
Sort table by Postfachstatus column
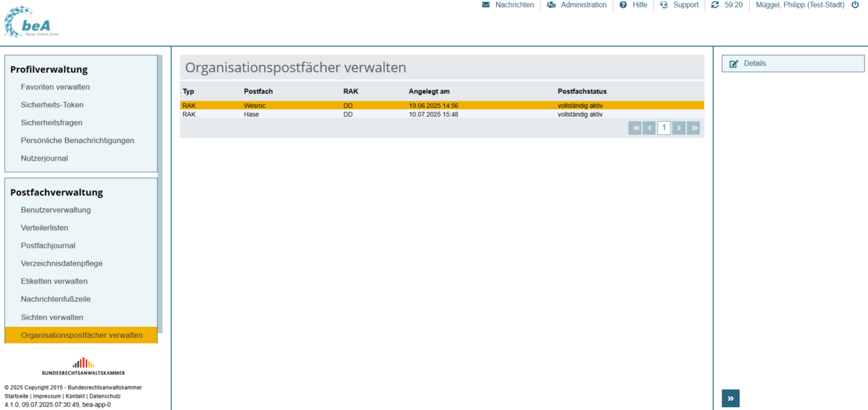pos(582,91)
